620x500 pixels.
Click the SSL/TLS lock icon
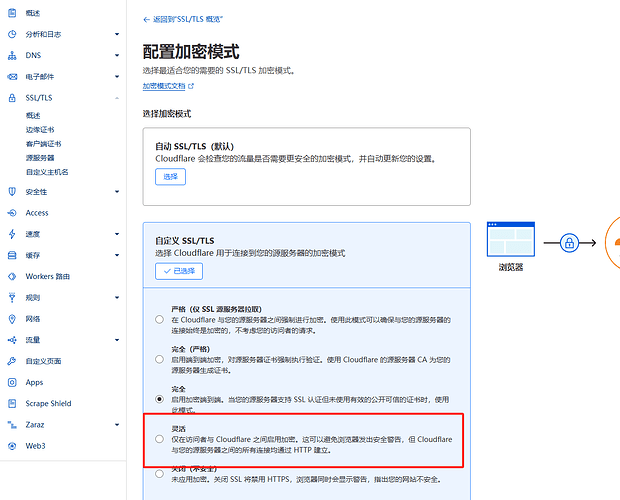12,98
